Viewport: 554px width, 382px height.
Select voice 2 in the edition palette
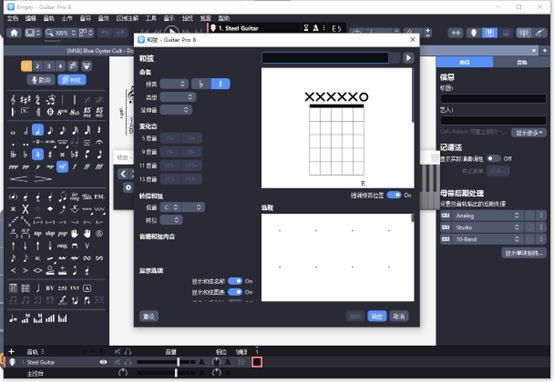point(37,66)
